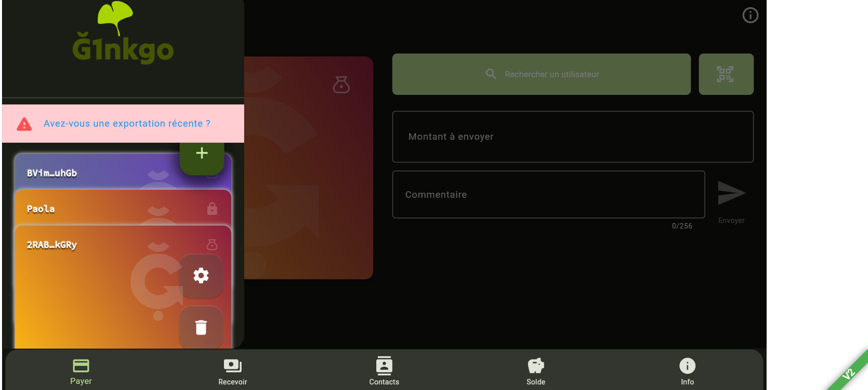
Task: Click into the Commentaire text field
Action: coord(548,195)
